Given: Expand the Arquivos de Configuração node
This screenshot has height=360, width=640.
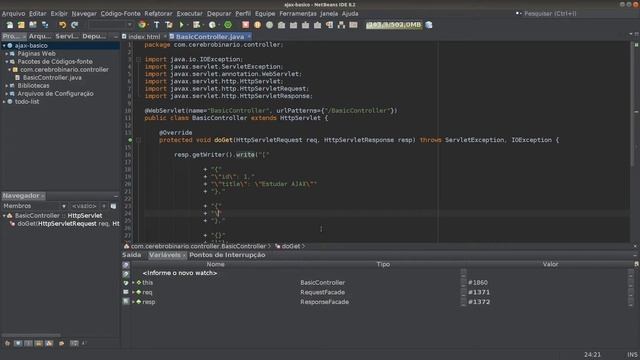Looking at the screenshot, I should (x=7, y=93).
